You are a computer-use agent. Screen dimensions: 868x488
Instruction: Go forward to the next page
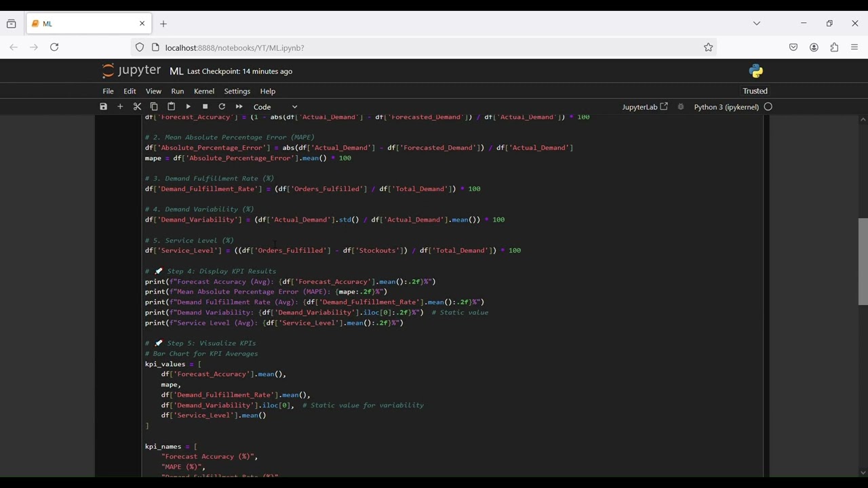tap(34, 47)
